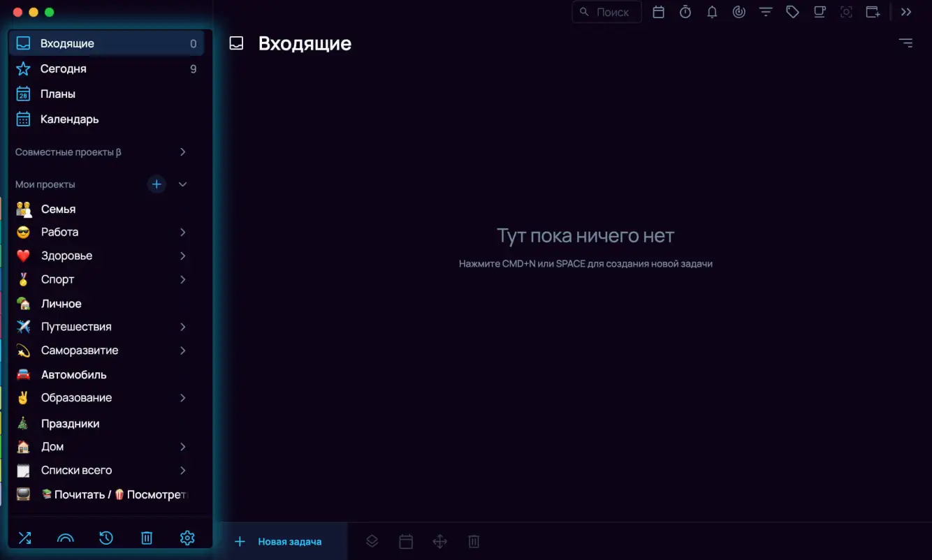The height and width of the screenshot is (560, 932).
Task: Click the Новая задача button
Action: [x=279, y=541]
